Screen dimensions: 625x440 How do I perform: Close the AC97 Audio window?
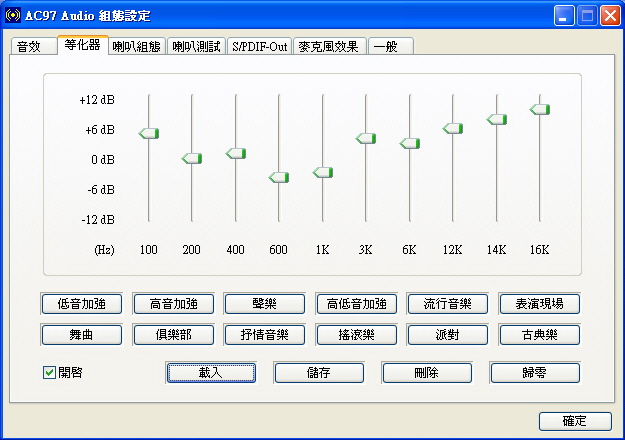[609, 15]
